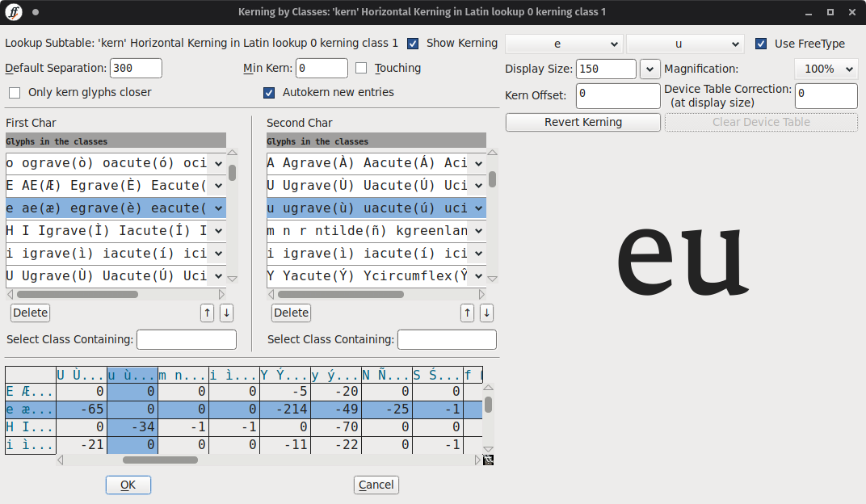
Task: Click left arrow of kerning table scrollbar
Action: [61, 460]
